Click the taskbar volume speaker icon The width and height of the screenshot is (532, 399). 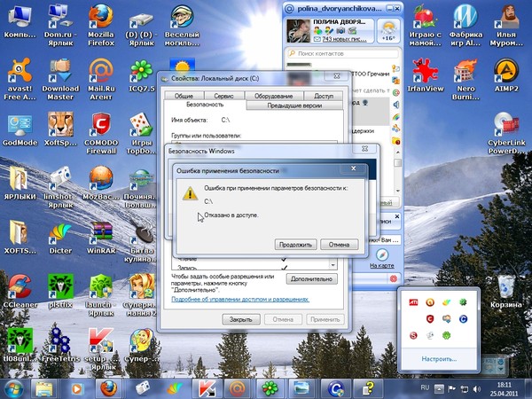(477, 389)
